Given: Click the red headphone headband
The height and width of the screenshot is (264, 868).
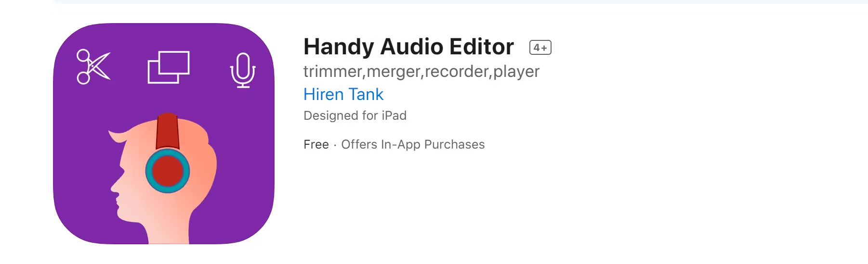Looking at the screenshot, I should (168, 131).
